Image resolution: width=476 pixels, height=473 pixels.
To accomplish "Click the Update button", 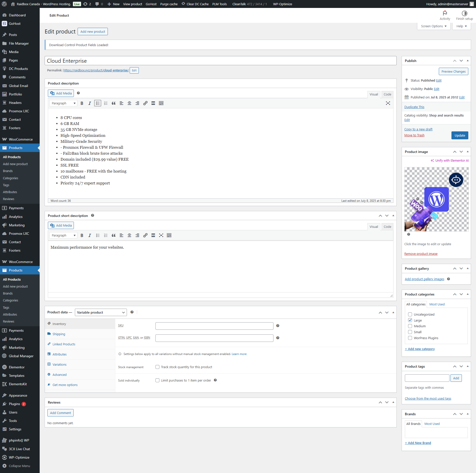I will point(460,135).
